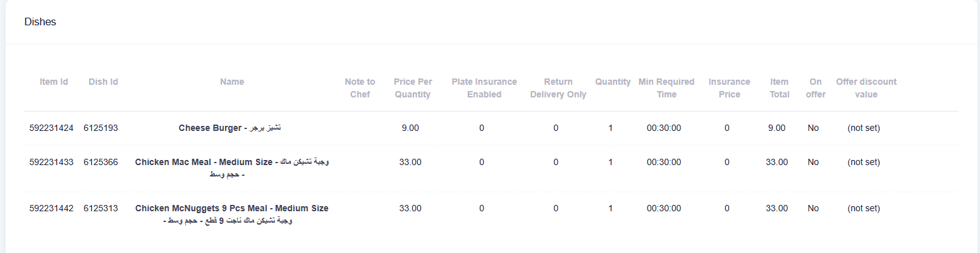Click the Note to Chef header
This screenshot has height=253, width=980.
click(x=360, y=88)
